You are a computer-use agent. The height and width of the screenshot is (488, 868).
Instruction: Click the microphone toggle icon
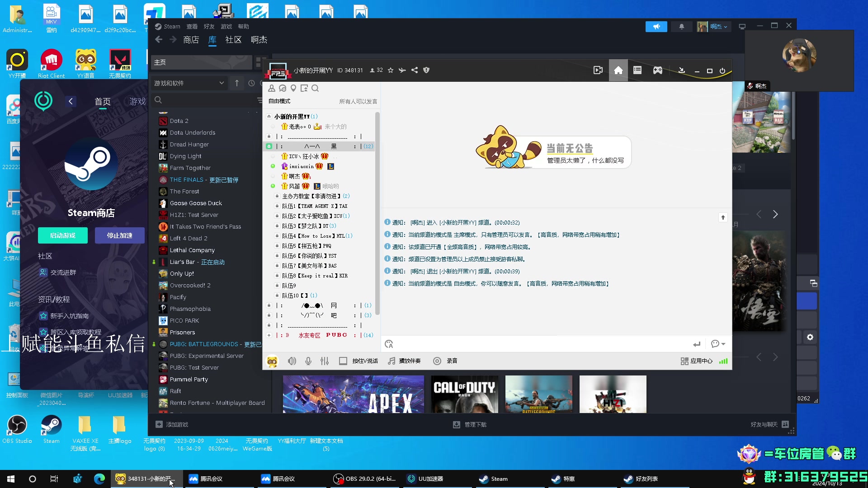tap(308, 361)
